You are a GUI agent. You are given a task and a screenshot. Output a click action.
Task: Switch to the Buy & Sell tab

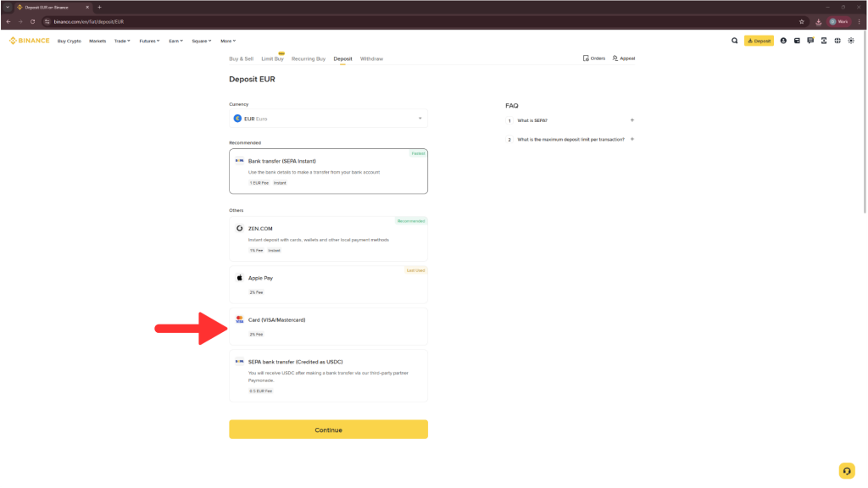tap(242, 58)
